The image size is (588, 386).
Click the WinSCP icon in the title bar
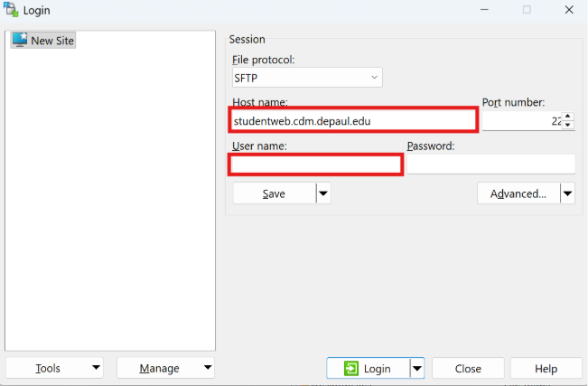point(12,10)
